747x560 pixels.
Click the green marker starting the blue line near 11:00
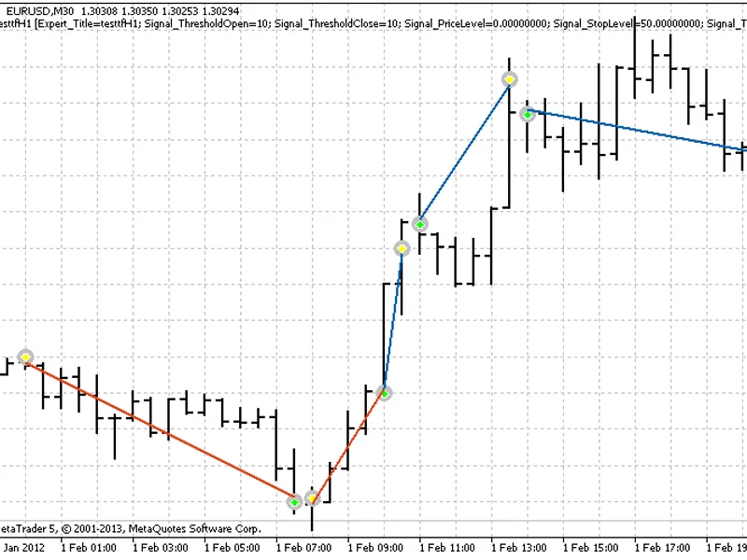point(419,224)
